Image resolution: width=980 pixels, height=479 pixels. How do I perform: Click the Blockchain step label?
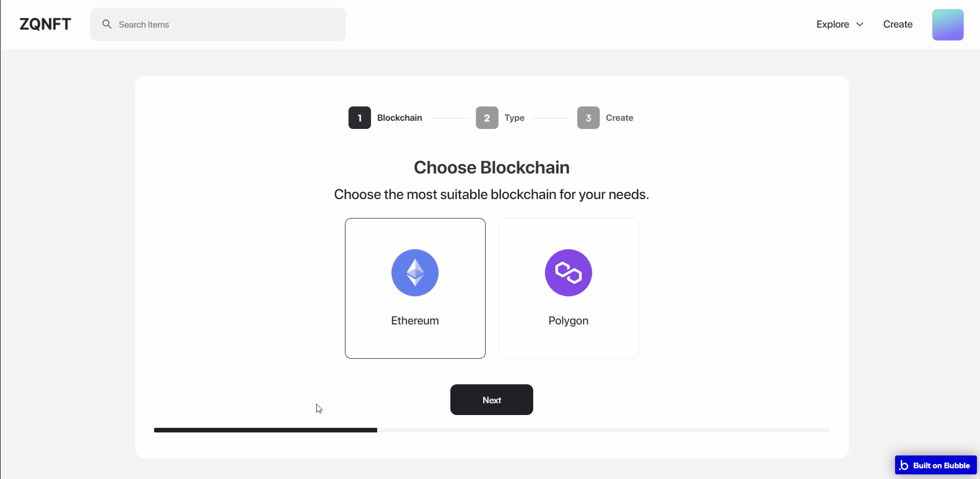coord(400,118)
